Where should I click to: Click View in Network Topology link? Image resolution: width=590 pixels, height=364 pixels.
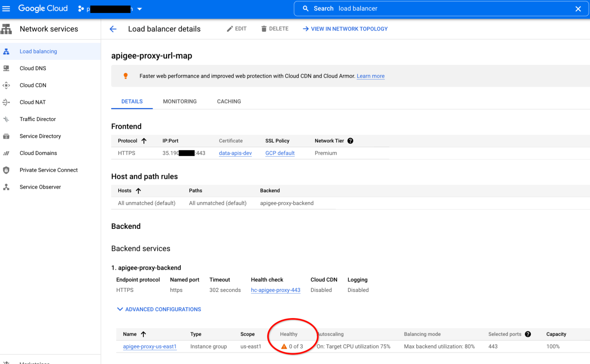click(345, 29)
